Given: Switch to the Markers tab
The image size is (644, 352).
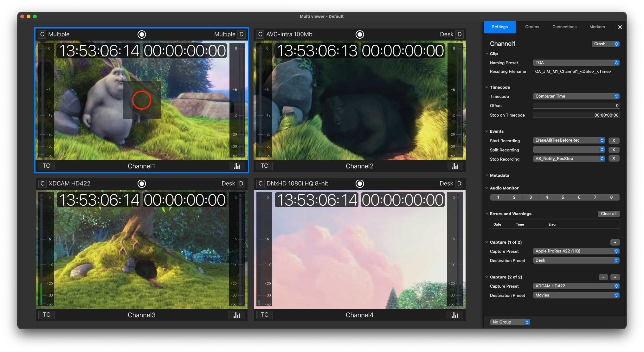Looking at the screenshot, I should 597,27.
